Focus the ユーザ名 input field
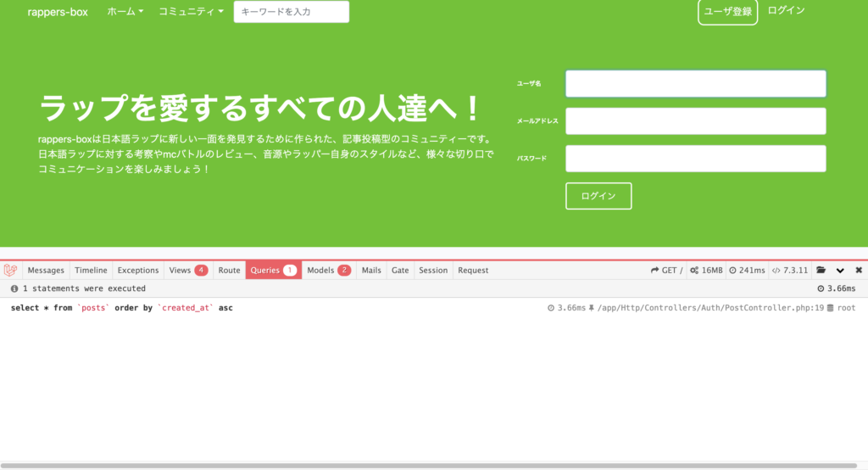 tap(696, 84)
